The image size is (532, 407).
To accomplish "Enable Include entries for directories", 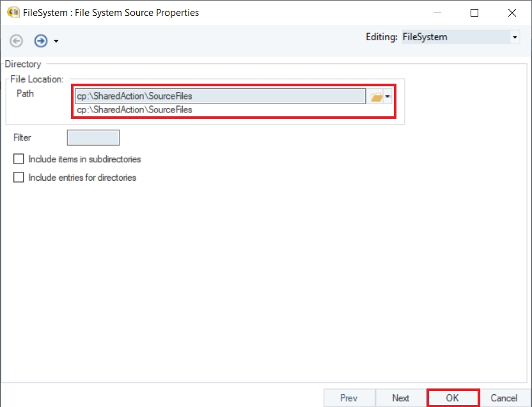I will coord(19,178).
